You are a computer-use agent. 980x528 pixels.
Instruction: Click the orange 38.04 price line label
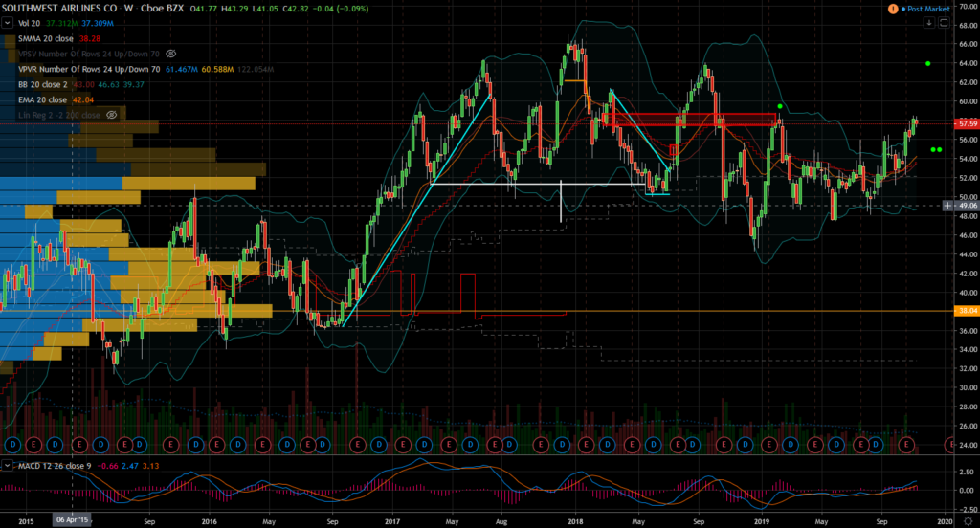click(967, 311)
